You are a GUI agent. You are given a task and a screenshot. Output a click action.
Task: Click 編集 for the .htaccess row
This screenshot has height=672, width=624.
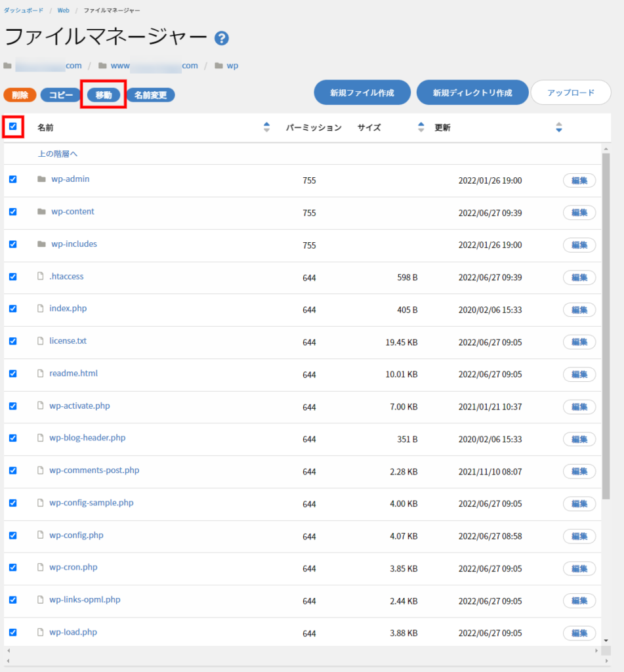579,278
